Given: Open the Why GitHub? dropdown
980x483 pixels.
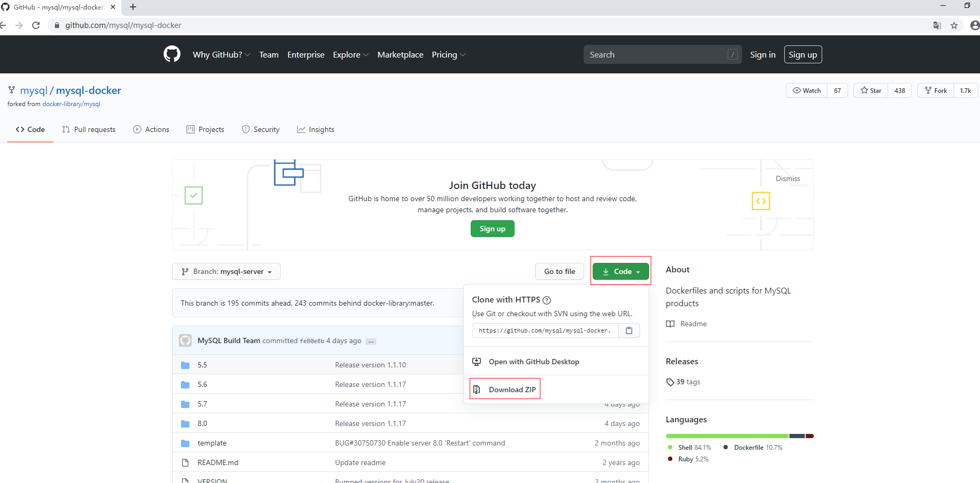Looking at the screenshot, I should [222, 54].
